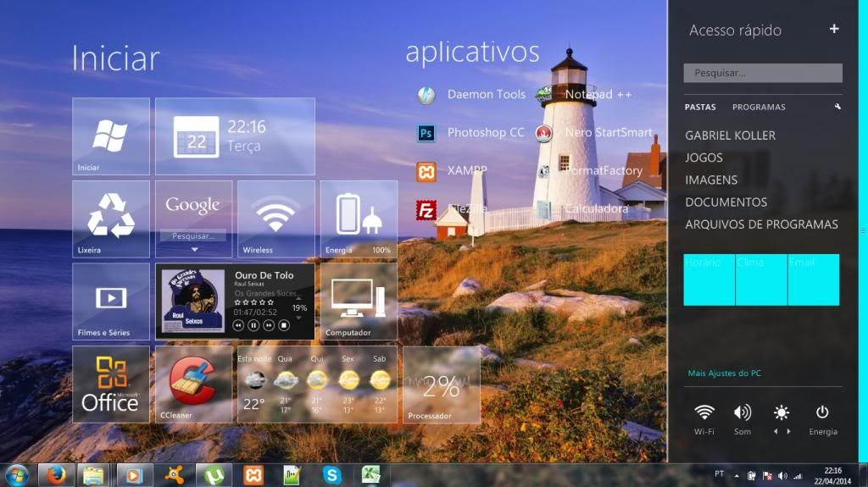Open the Computador tile
Image resolution: width=868 pixels, height=487 pixels.
point(359,301)
